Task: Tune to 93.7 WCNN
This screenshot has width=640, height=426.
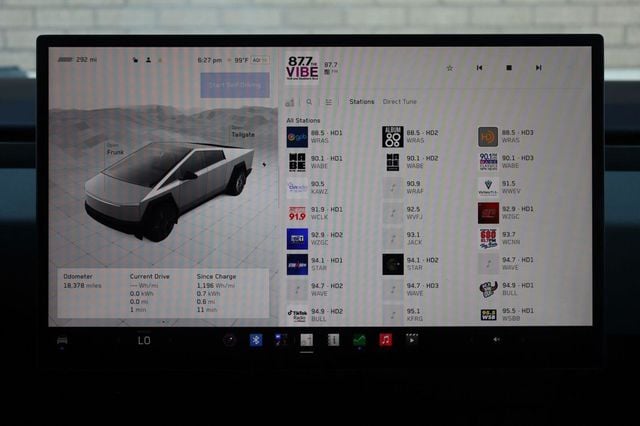Action: point(500,239)
